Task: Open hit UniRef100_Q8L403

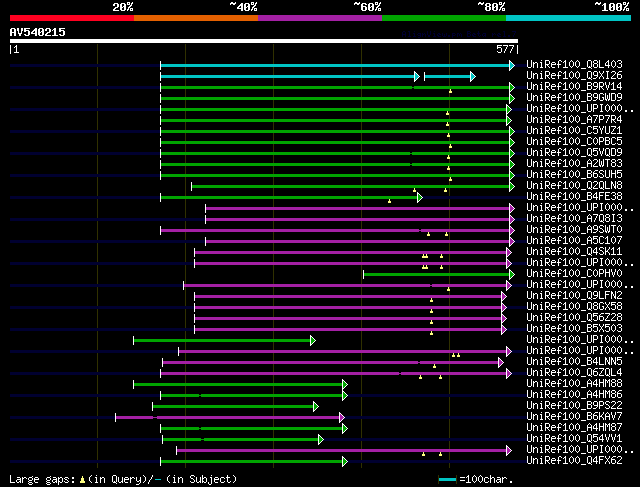Action: point(574,64)
